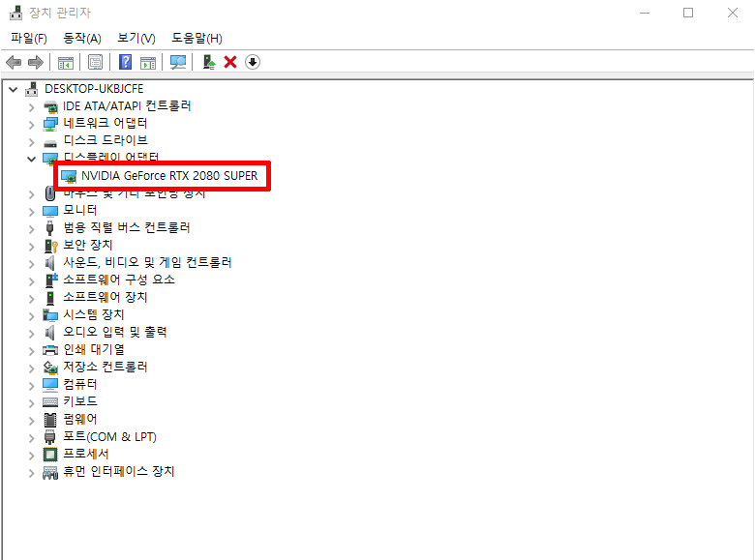
Task: Click the 키보드 keyboard icon
Action: pos(50,401)
